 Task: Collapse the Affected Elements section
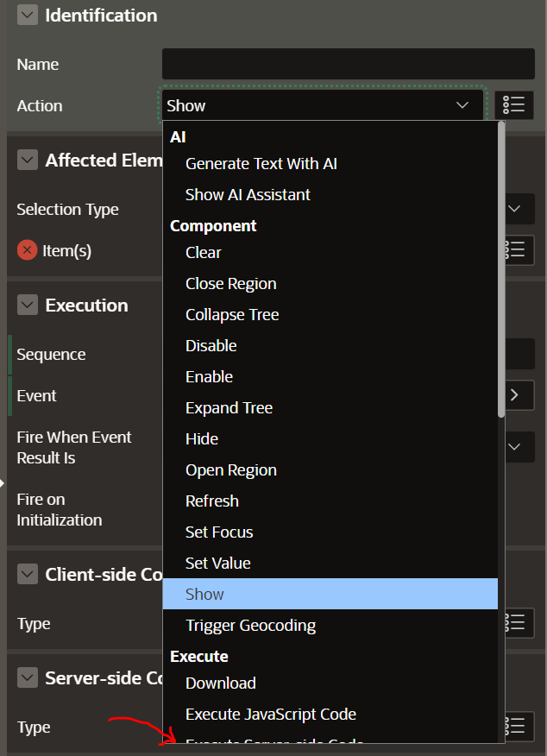tap(28, 160)
